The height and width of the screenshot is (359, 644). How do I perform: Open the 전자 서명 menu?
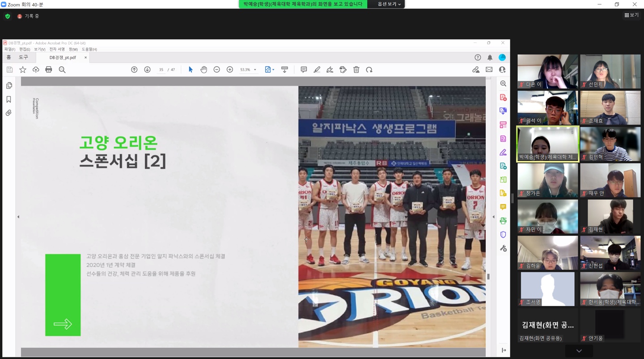click(x=57, y=49)
